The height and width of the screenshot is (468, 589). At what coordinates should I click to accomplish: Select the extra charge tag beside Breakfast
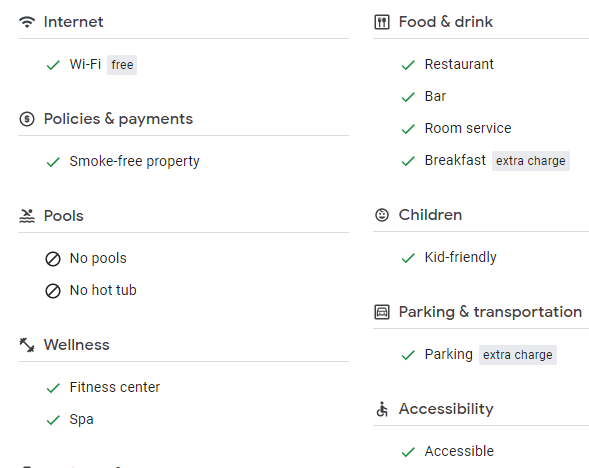tap(531, 161)
